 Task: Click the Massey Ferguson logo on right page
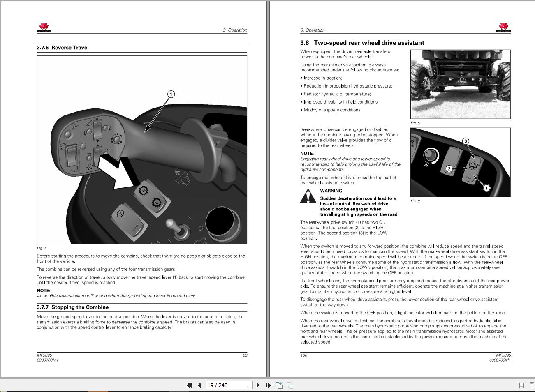(503, 28)
